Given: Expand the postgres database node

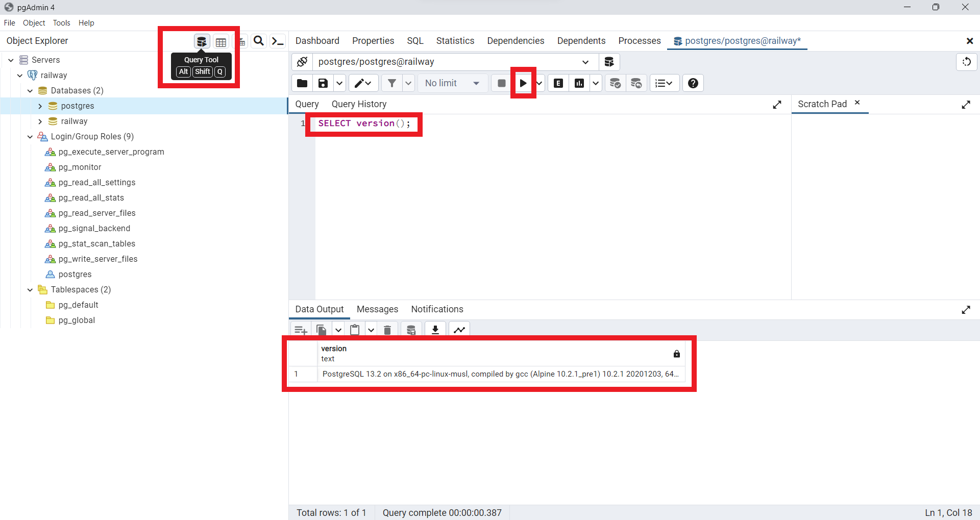Looking at the screenshot, I should [x=40, y=106].
